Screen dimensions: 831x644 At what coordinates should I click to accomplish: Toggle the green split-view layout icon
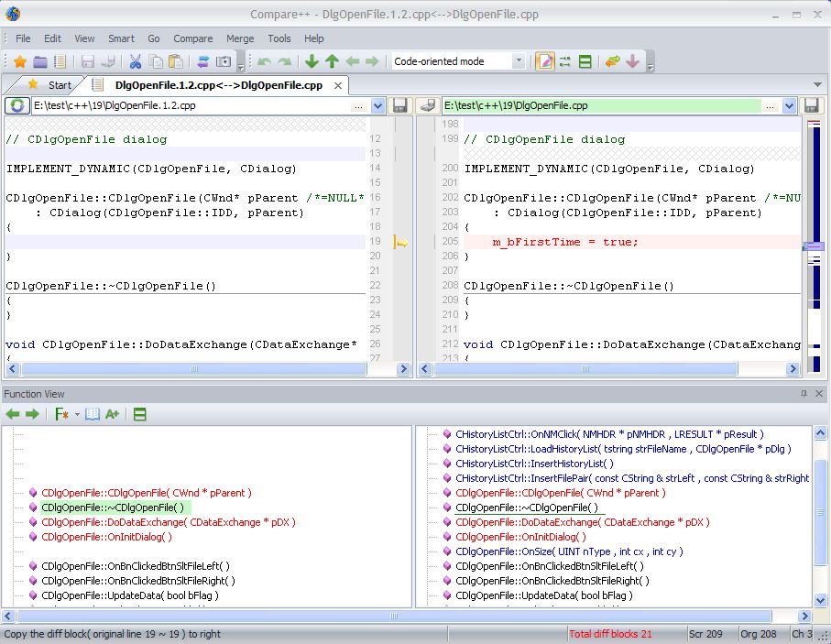tap(585, 62)
